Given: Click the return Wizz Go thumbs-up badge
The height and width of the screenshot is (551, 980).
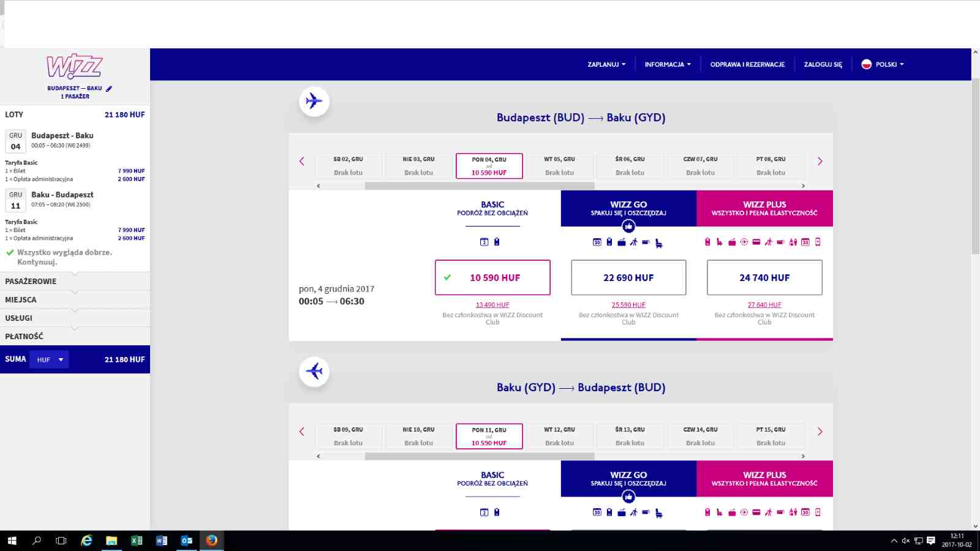Looking at the screenshot, I should pos(628,497).
